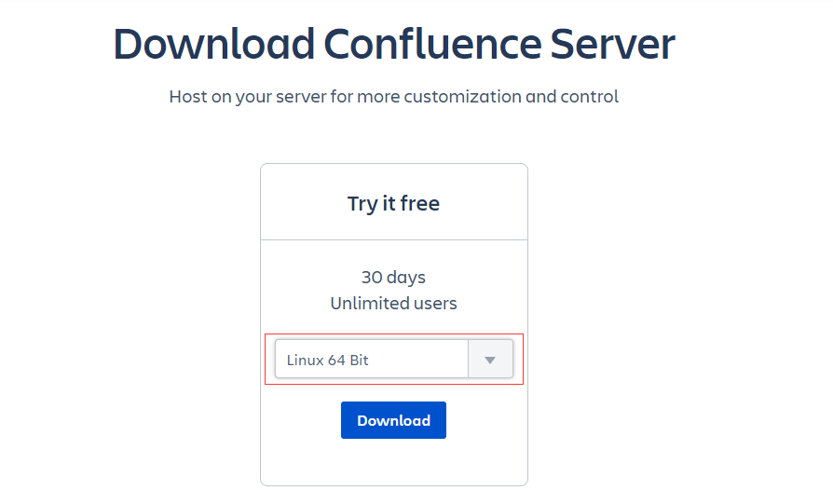833x504 pixels.
Task: Click the 'Download Confluence Server' page title
Action: [394, 44]
